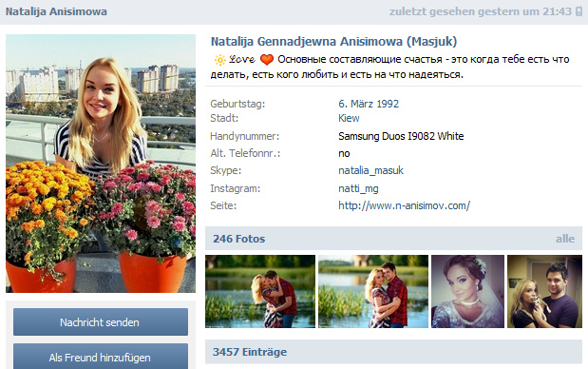
Task: Click 'zuletzt gesehen gestern um 21:43' text
Action: click(x=481, y=11)
